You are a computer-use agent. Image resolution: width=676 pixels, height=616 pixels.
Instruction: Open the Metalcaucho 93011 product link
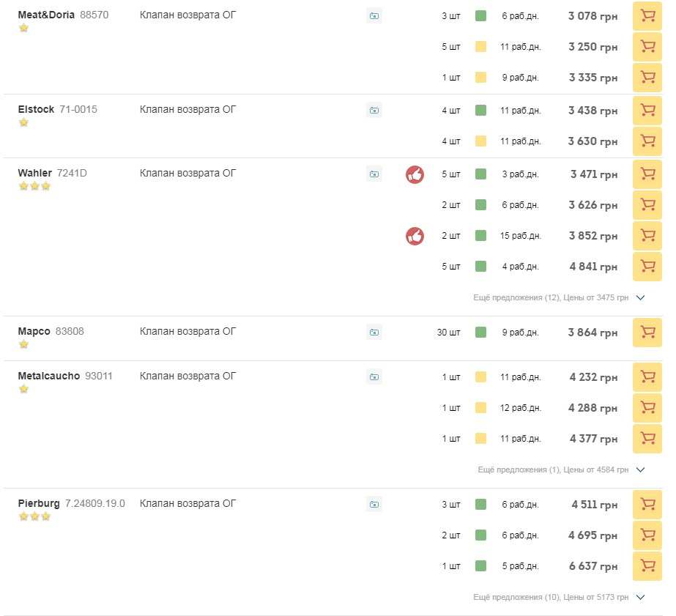tap(65, 376)
